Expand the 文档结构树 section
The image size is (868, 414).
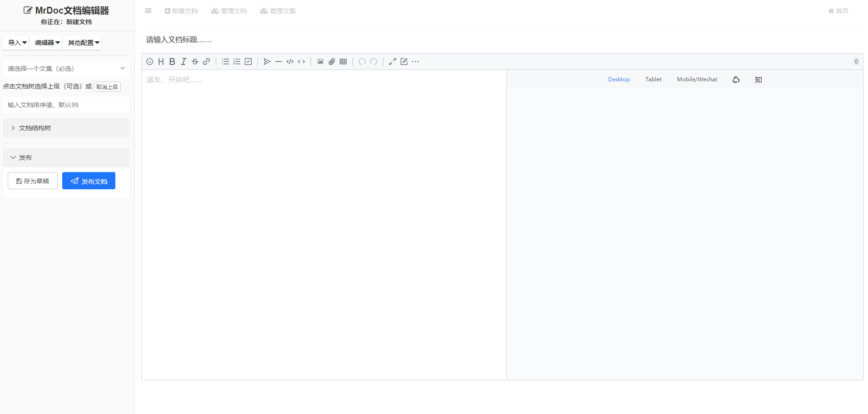point(66,128)
